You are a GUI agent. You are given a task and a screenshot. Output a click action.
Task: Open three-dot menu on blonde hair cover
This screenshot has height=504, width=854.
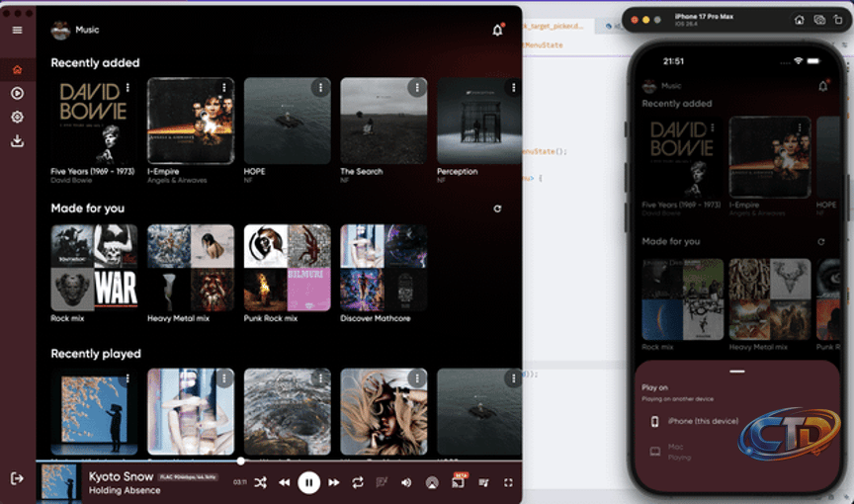[417, 378]
